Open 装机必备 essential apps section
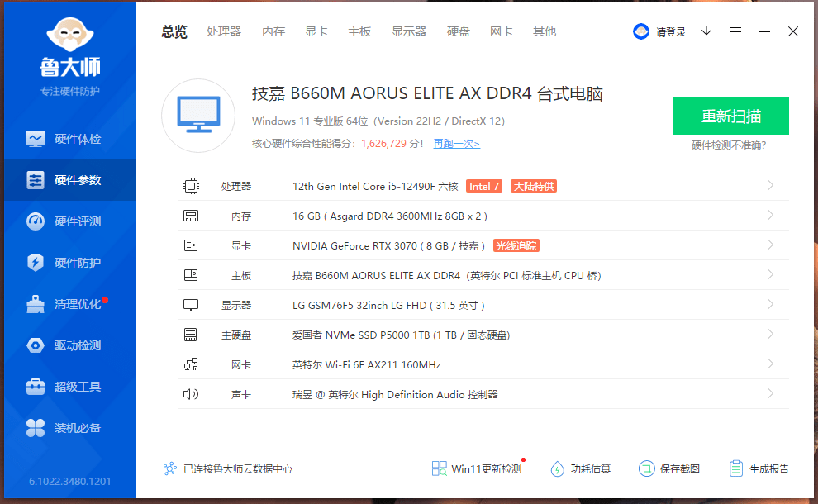 pyautogui.click(x=68, y=428)
